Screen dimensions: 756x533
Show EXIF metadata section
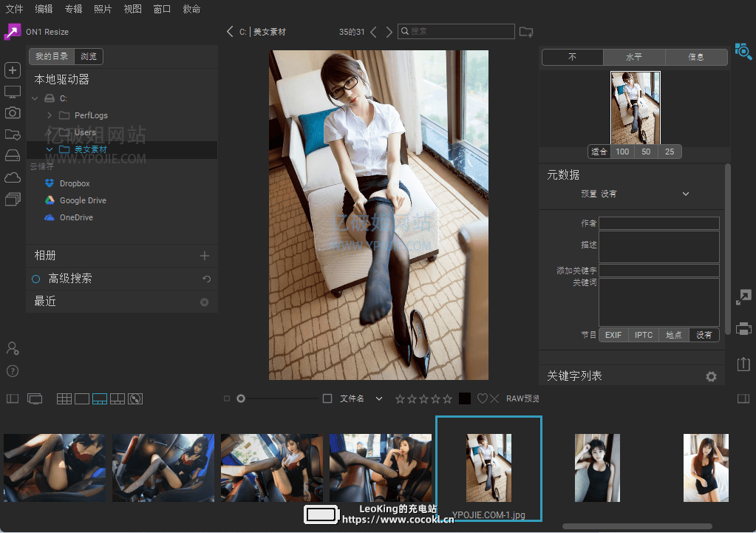[x=613, y=335]
